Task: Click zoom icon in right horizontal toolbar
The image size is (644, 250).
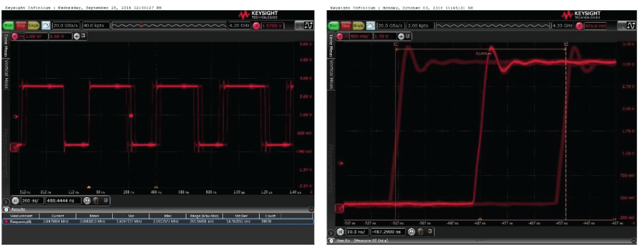Action: coord(420,232)
